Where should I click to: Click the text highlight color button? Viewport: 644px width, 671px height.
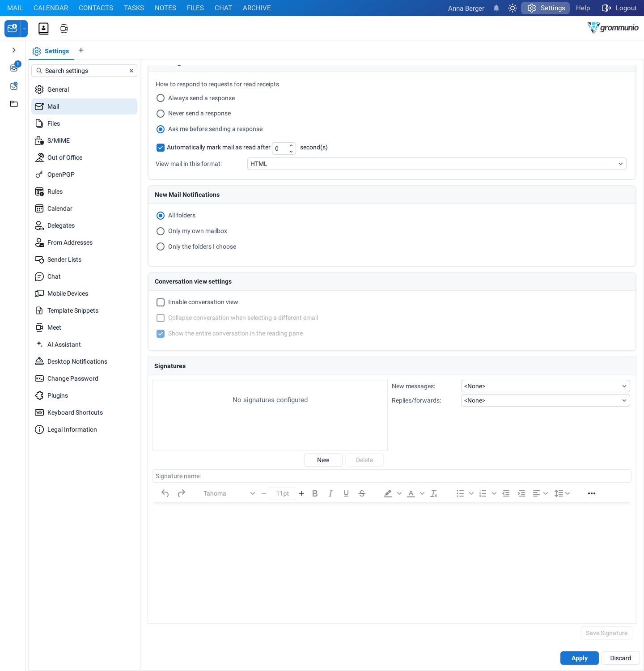388,493
